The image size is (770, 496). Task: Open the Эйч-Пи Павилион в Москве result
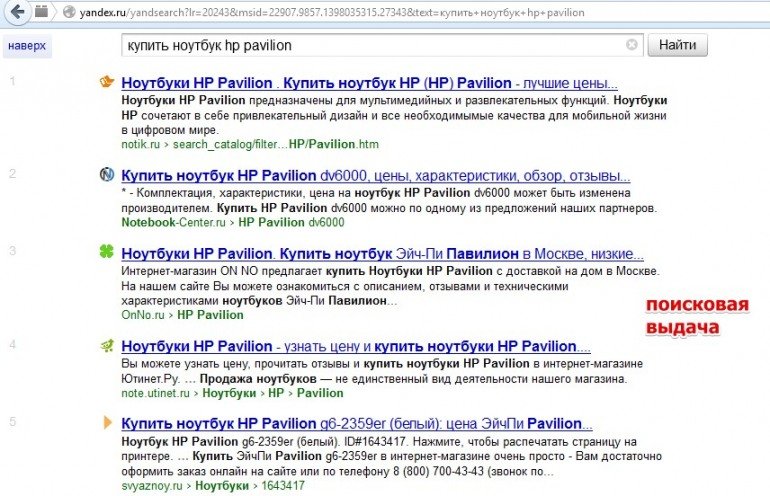[x=381, y=254]
